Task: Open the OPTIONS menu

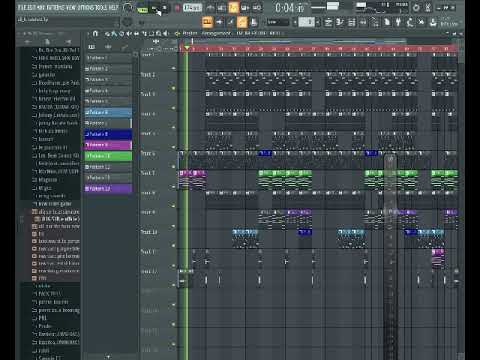Action: pos(85,7)
